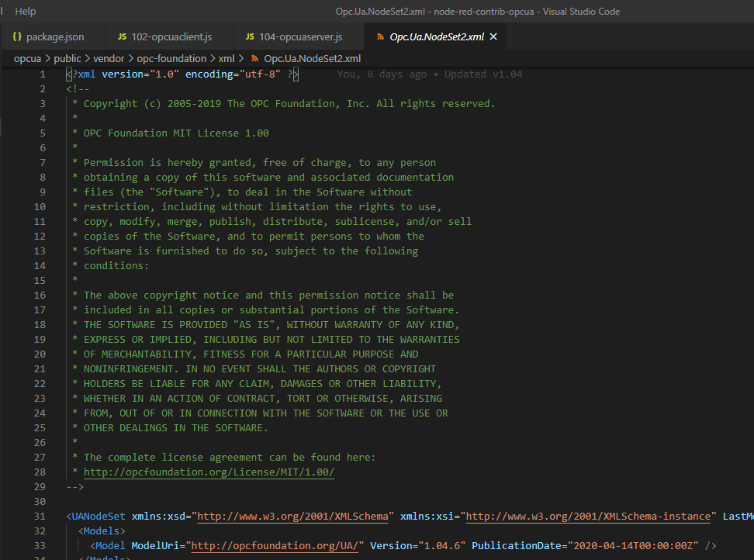Open the xml breadcrumb dropdown

(x=224, y=58)
